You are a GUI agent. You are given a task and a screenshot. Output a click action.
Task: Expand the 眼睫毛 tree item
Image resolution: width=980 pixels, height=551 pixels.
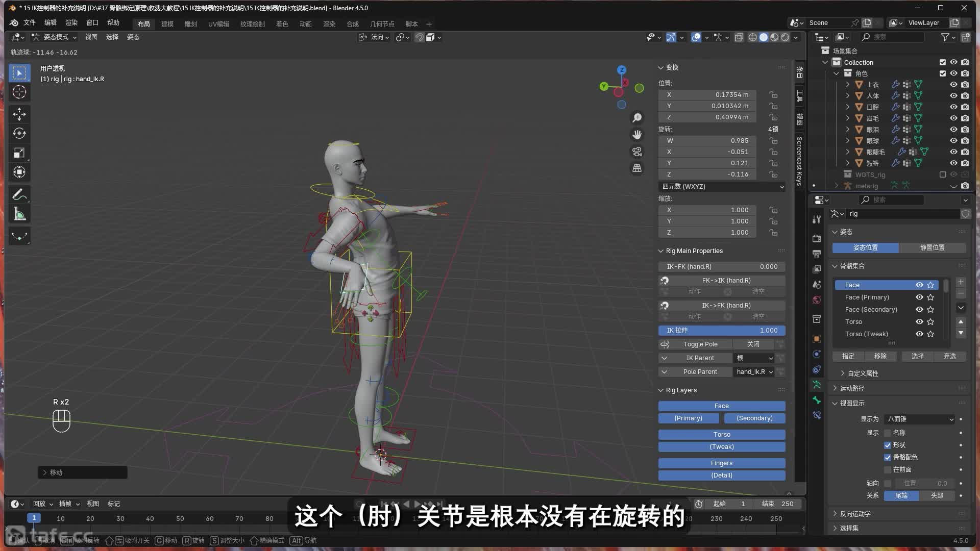click(x=848, y=152)
